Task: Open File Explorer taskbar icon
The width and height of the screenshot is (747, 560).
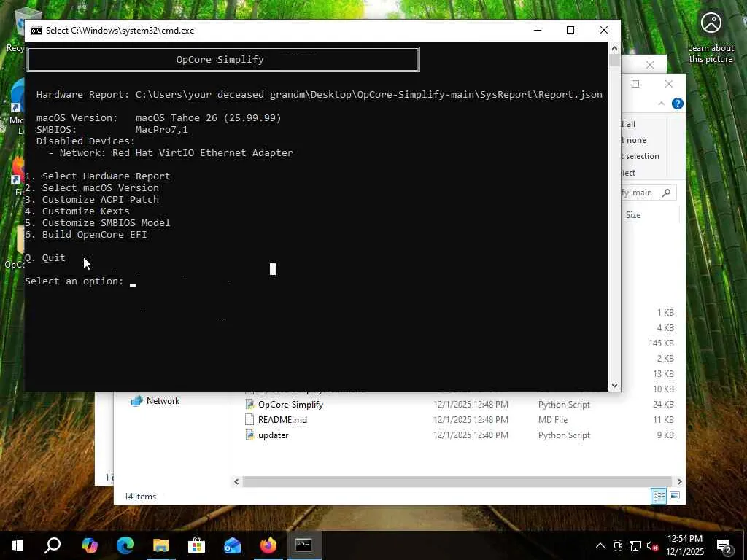Action: click(x=161, y=545)
